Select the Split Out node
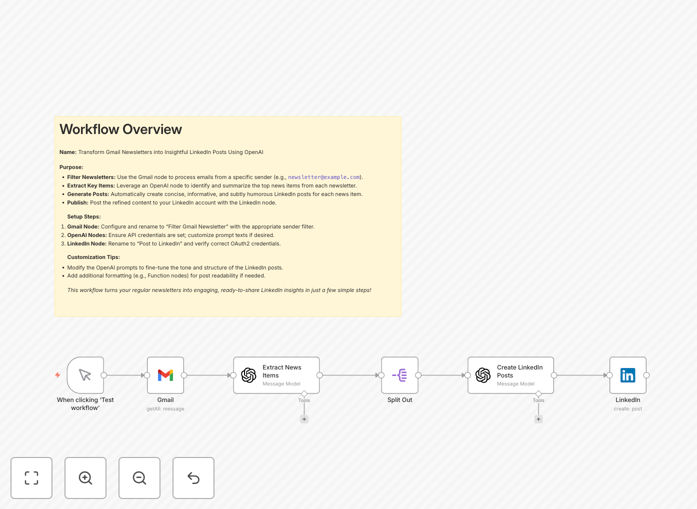The width and height of the screenshot is (697, 509). [x=400, y=375]
